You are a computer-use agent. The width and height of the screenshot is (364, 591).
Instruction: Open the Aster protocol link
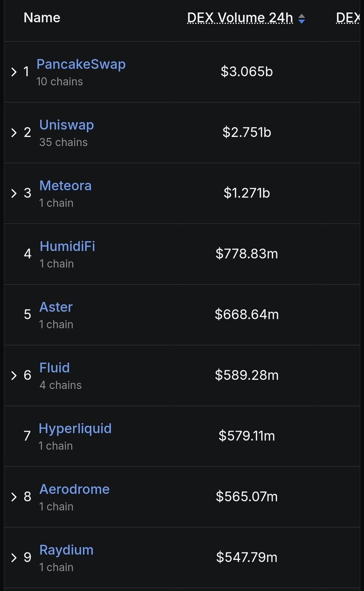click(56, 307)
